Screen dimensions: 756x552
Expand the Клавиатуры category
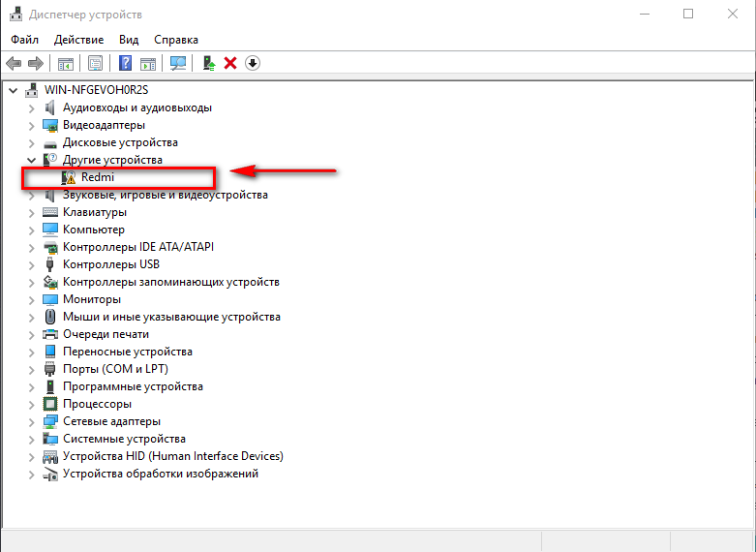[x=31, y=212]
